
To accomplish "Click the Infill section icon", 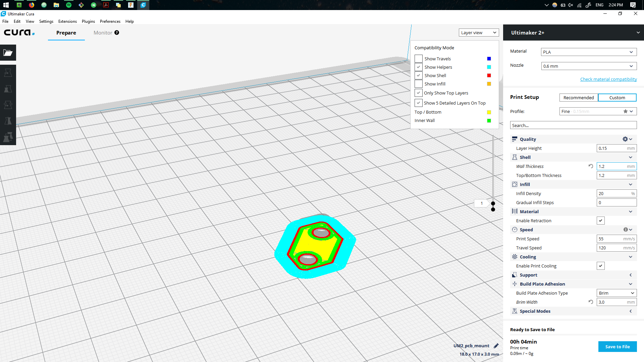I will [515, 184].
